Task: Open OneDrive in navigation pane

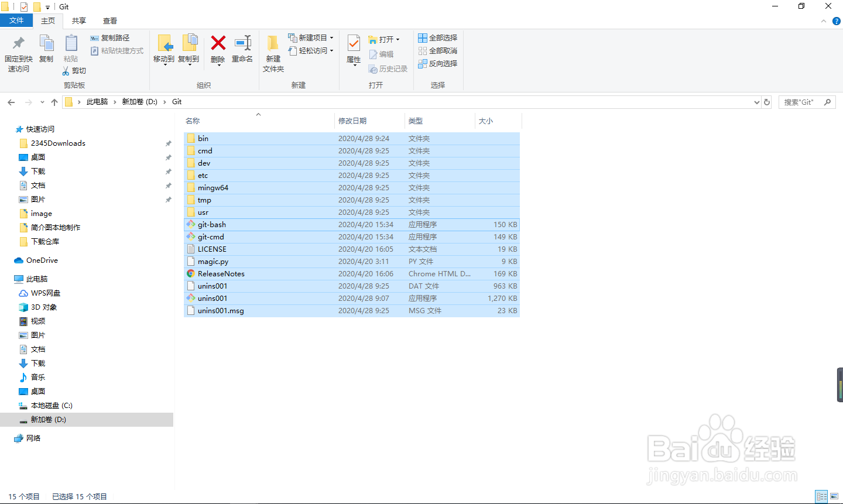Action: pos(42,260)
